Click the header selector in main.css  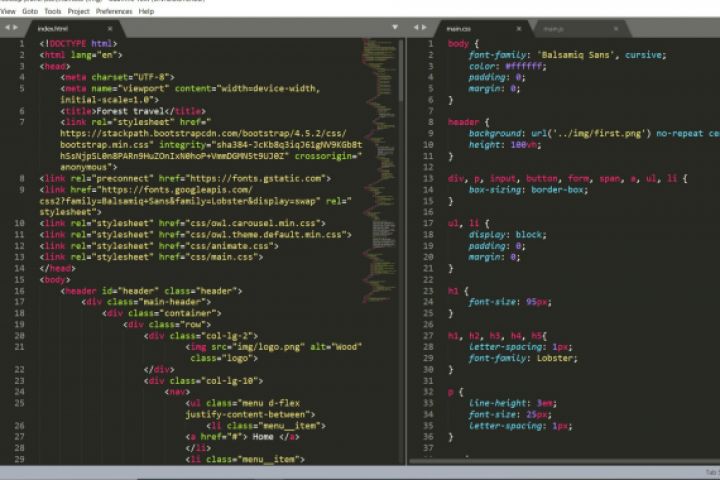point(463,122)
